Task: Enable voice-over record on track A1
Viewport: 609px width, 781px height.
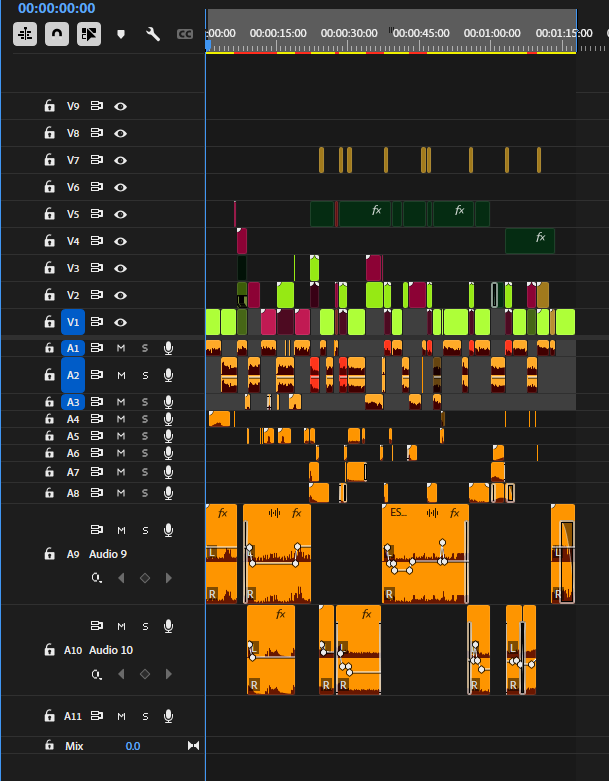Action: point(168,348)
